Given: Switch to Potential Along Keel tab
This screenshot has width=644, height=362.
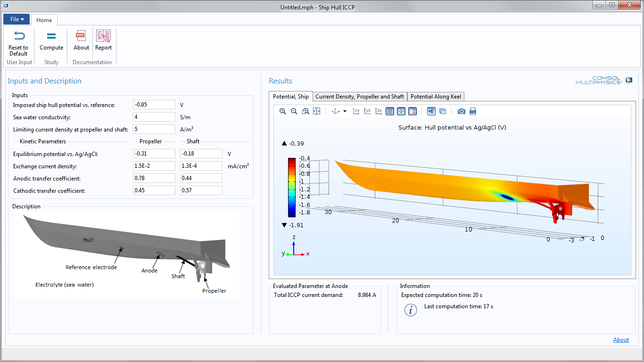Looking at the screenshot, I should [x=436, y=97].
